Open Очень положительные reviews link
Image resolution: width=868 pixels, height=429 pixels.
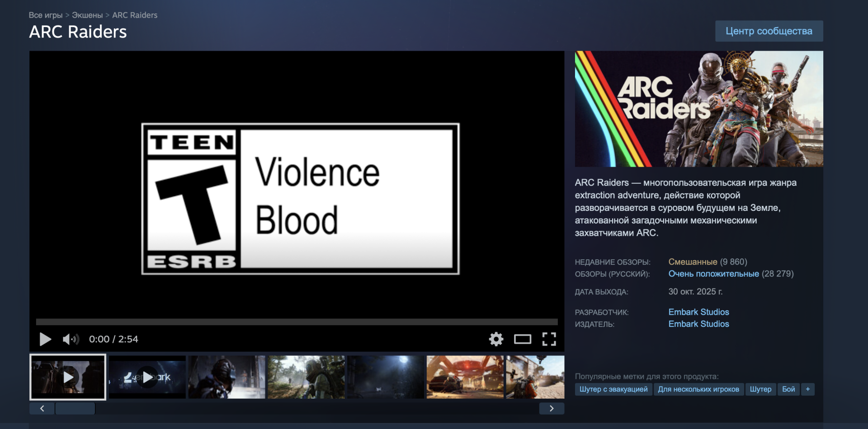[714, 274]
